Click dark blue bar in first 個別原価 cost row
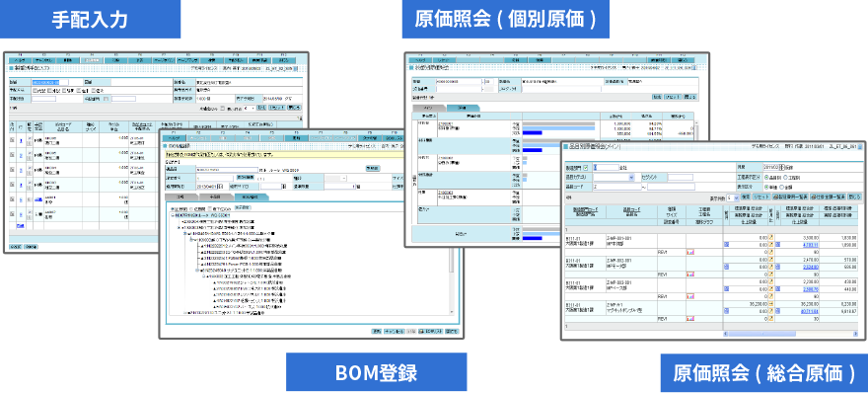This screenshot has height=393, width=868. click(532, 132)
